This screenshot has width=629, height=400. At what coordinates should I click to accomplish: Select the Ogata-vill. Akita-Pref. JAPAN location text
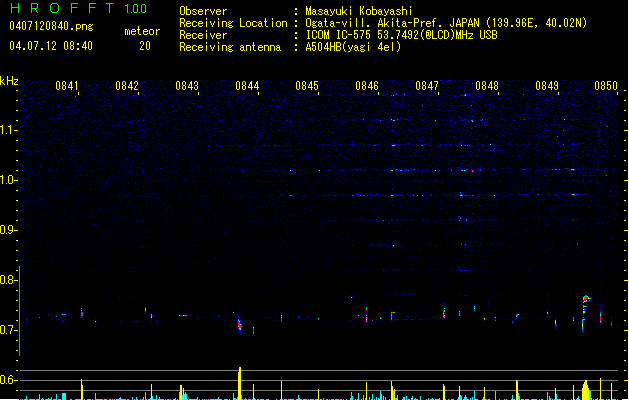click(x=446, y=23)
